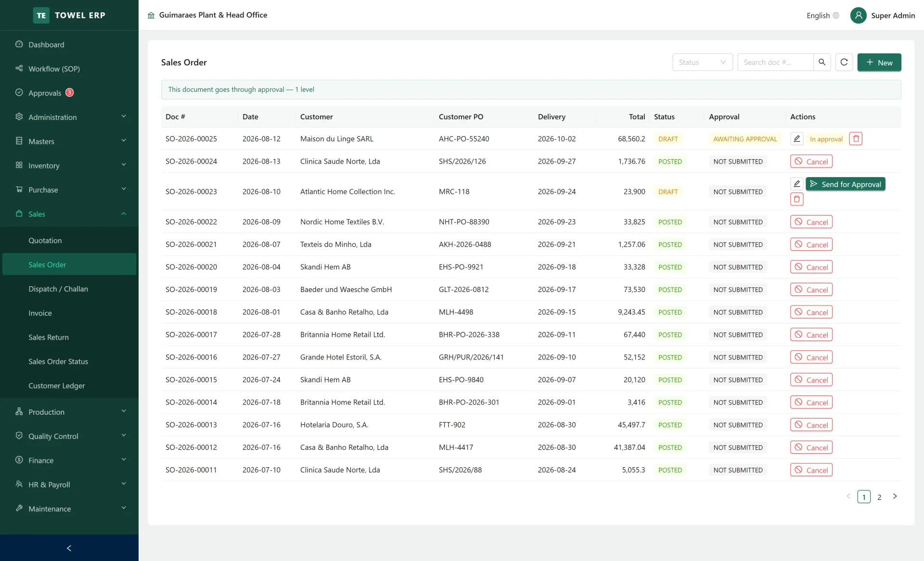This screenshot has height=561, width=924.
Task: Go to page 2 of results
Action: point(879,497)
